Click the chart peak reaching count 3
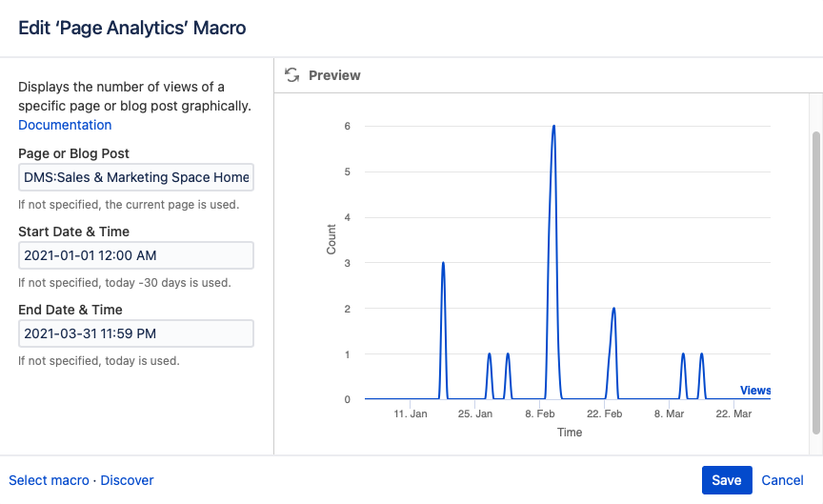Screen dimensions: 823x504 point(443,263)
